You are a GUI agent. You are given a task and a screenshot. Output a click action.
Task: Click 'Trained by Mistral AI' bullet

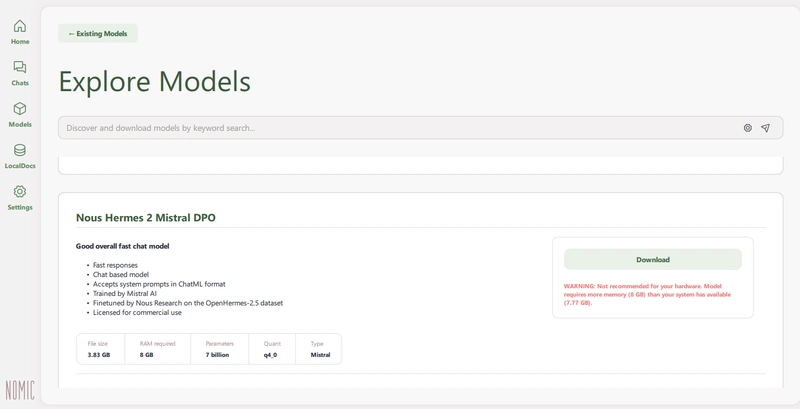[124, 294]
